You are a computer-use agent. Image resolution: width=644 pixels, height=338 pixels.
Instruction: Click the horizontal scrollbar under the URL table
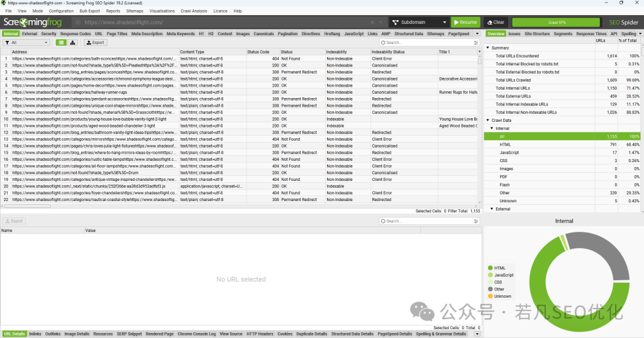point(28,206)
